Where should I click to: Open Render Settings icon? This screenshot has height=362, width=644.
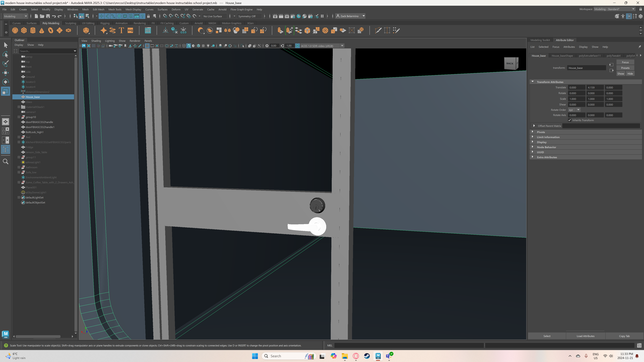[x=293, y=16]
